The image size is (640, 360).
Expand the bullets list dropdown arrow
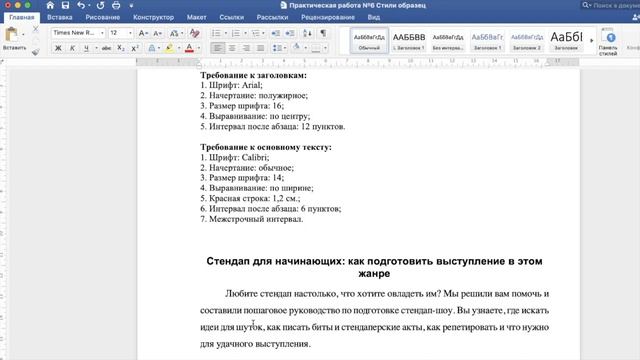click(x=226, y=33)
